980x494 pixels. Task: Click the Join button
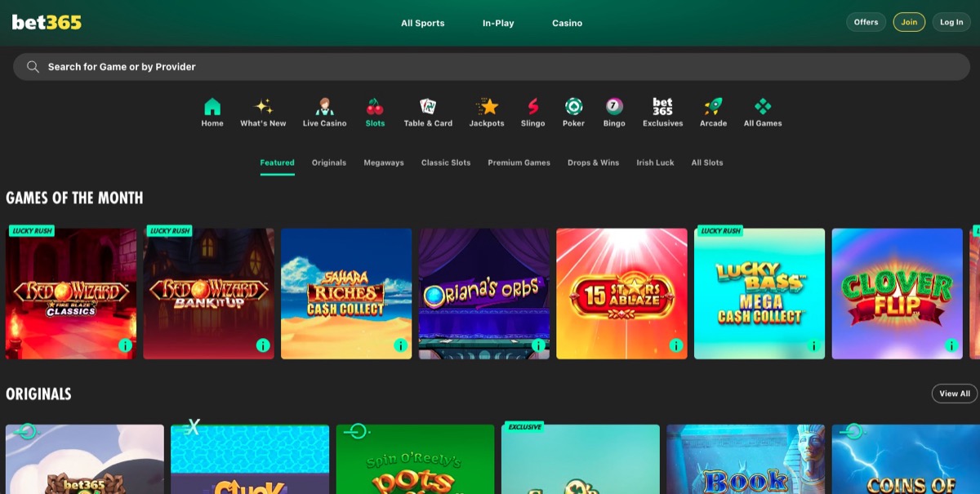point(909,22)
